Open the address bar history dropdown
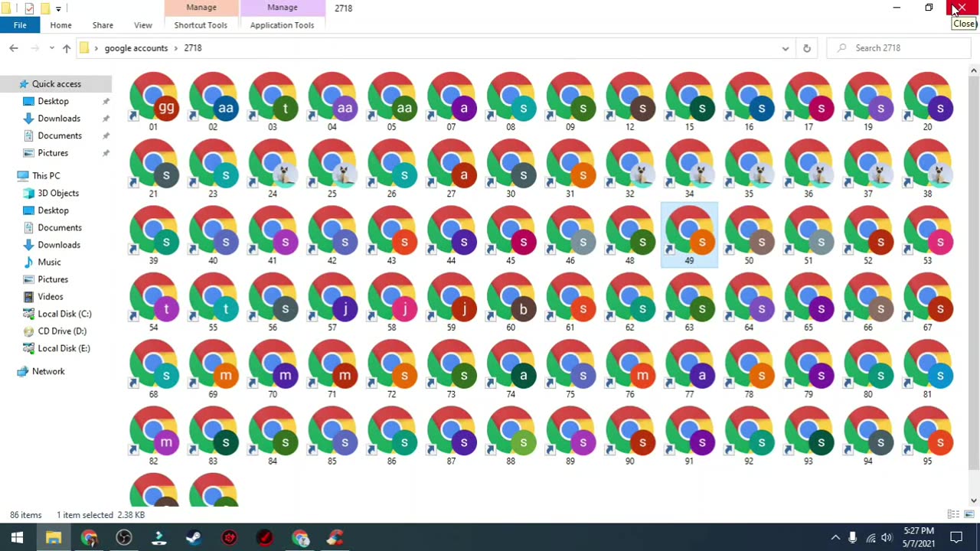The width and height of the screenshot is (980, 551). tap(786, 48)
